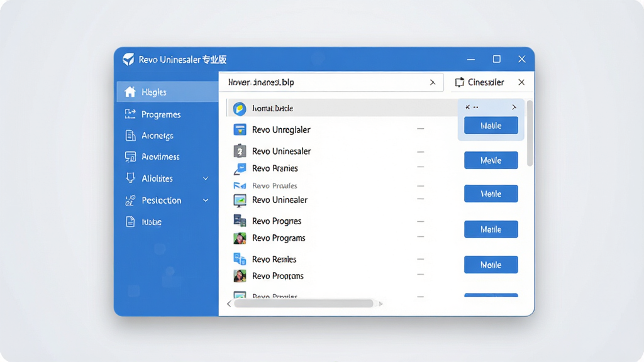The width and height of the screenshot is (644, 362).
Task: Expand the Allolites chevron
Action: tap(206, 178)
